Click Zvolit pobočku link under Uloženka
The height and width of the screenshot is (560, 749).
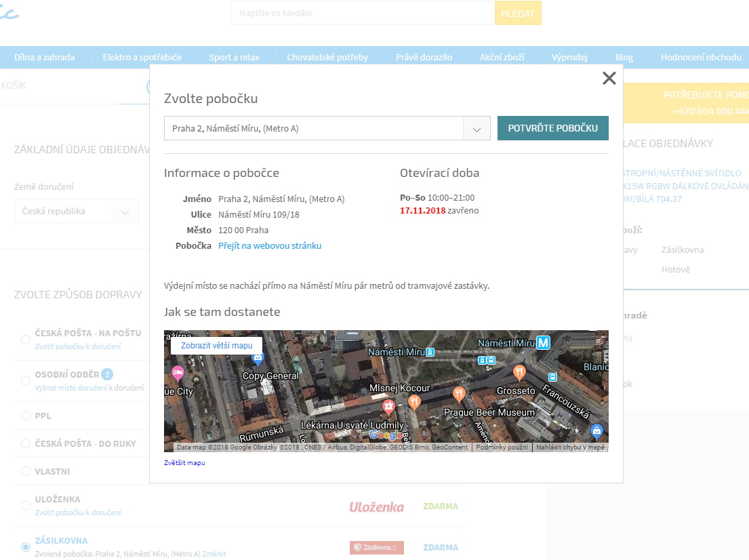coord(78,513)
